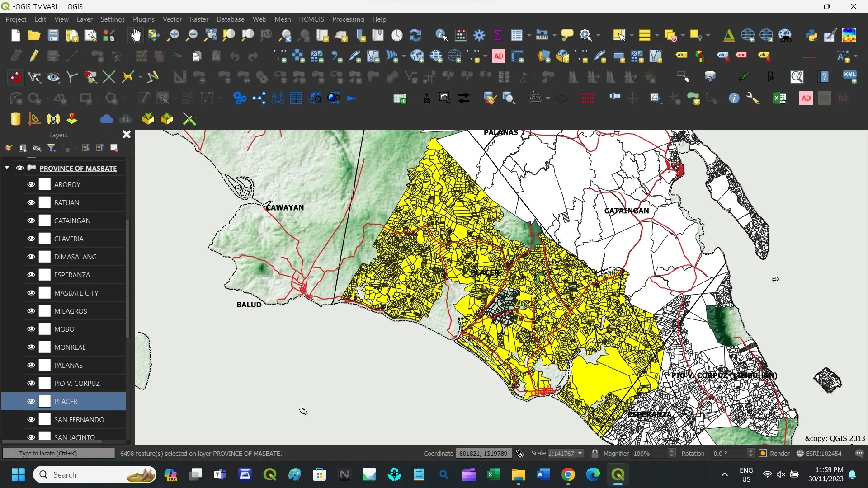Click the Identify Features tool
This screenshot has width=868, height=488.
tap(441, 35)
